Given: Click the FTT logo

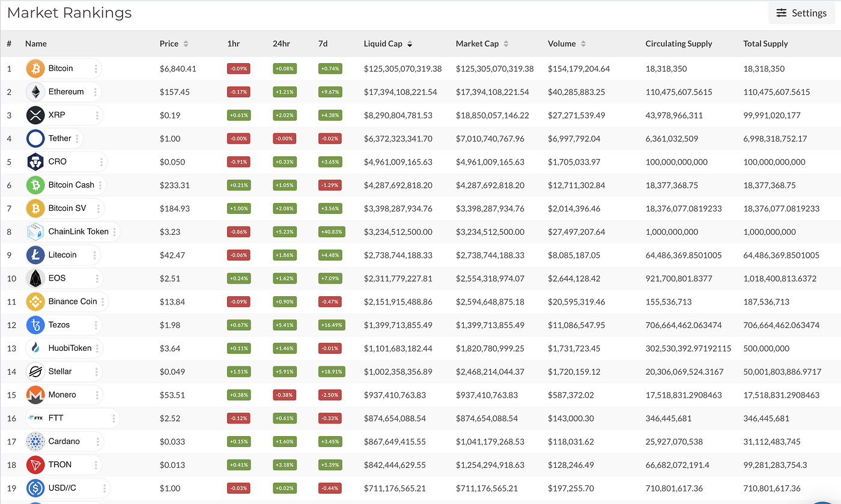Looking at the screenshot, I should point(35,418).
